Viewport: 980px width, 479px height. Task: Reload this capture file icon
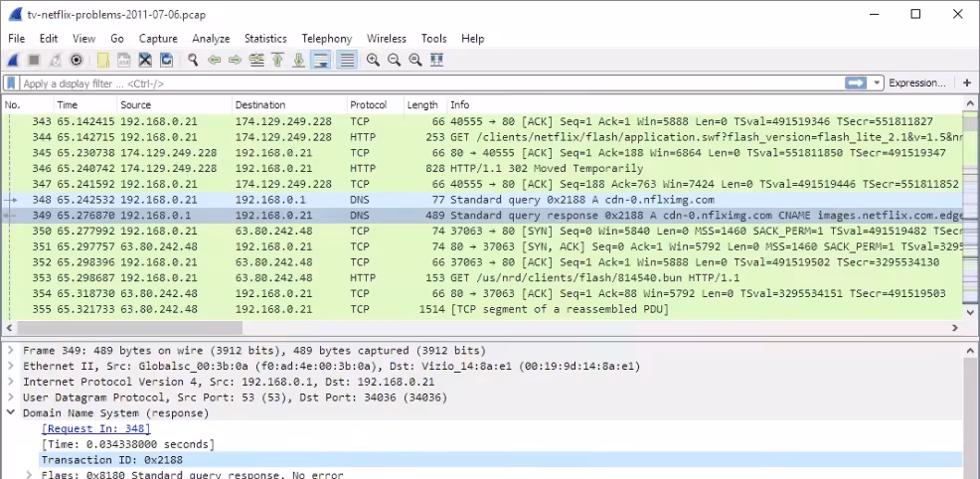tap(166, 60)
